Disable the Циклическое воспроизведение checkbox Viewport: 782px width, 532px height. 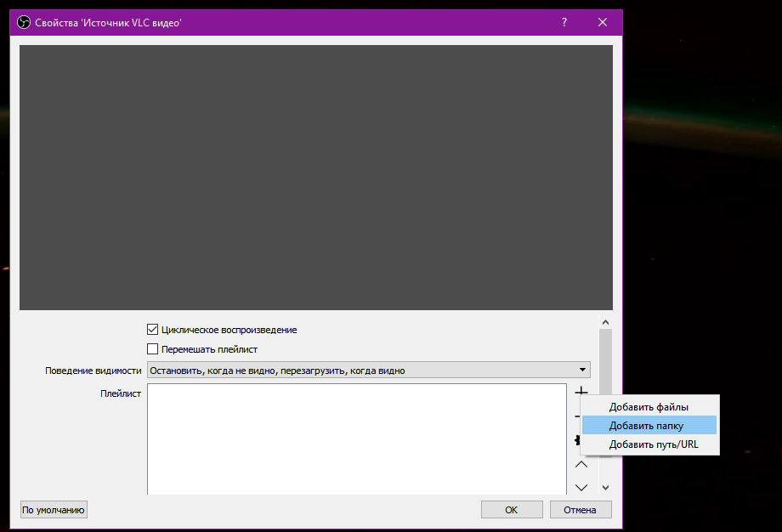click(153, 330)
